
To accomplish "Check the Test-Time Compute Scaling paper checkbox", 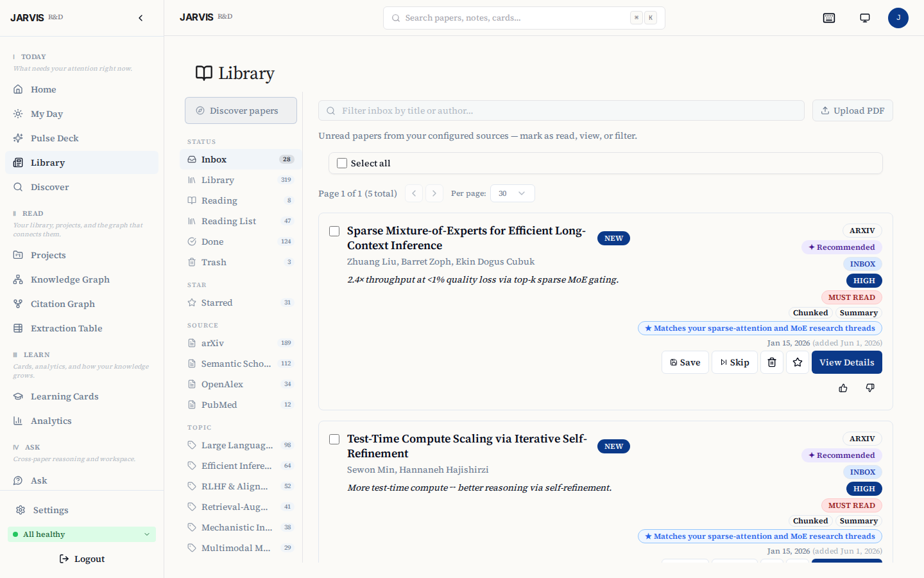I will click(334, 439).
